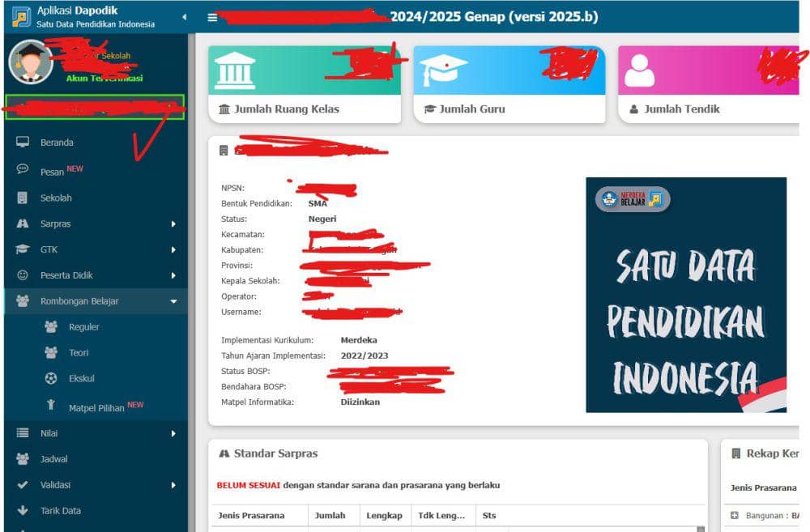Screen dimensions: 810x532
Task: Open the Tarik Data menu item
Action: (61, 511)
